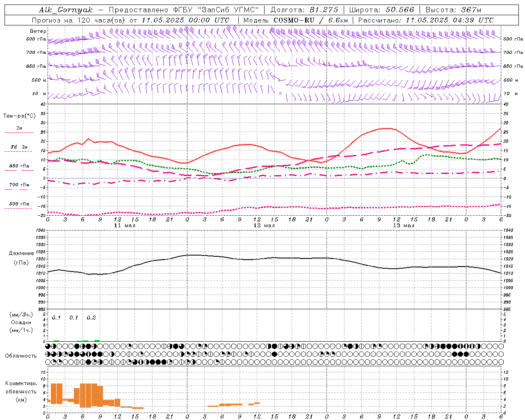Screen dimensions: 525x420
Task: Click the 'Высота: 367м' header field
Action: (x=453, y=10)
